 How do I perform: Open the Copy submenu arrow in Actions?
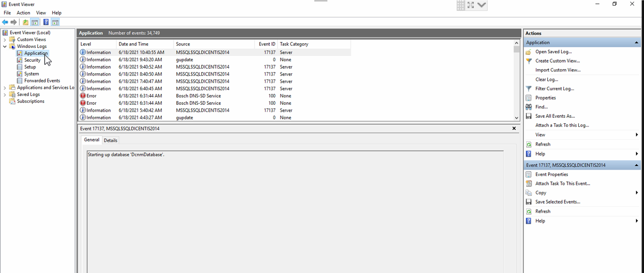coord(637,193)
